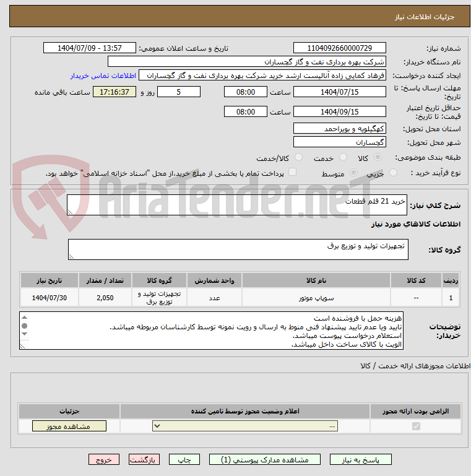
Task: Toggle the الزامی بودن ارائه مجوز checkbox
Action: 416,426
